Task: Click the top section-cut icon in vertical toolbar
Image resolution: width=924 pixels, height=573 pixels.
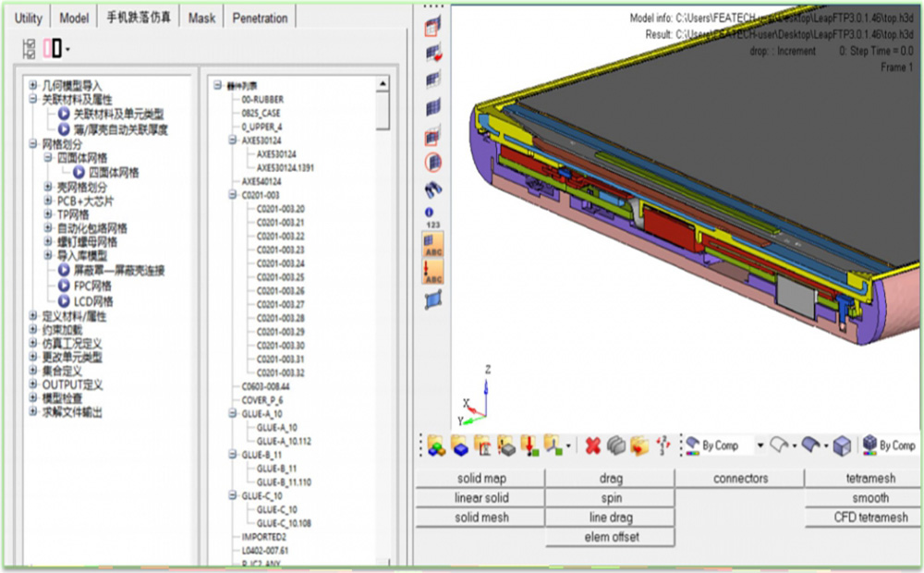Action: pos(432,27)
